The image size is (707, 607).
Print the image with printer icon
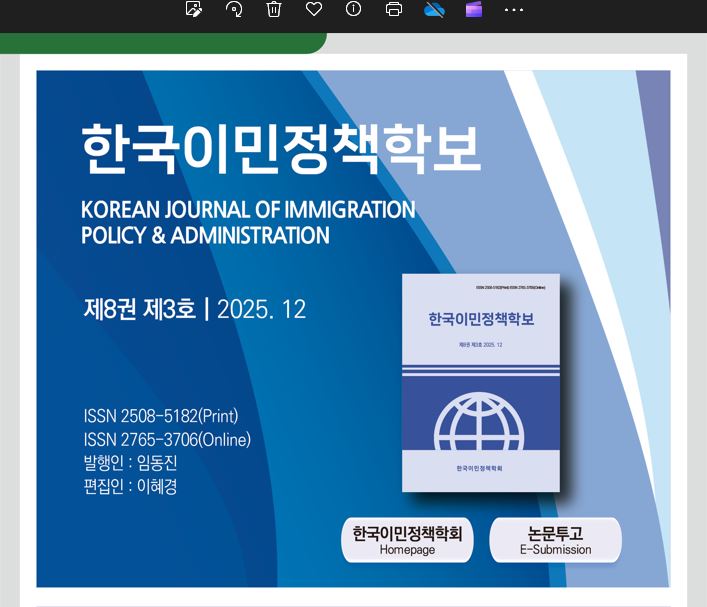394,9
